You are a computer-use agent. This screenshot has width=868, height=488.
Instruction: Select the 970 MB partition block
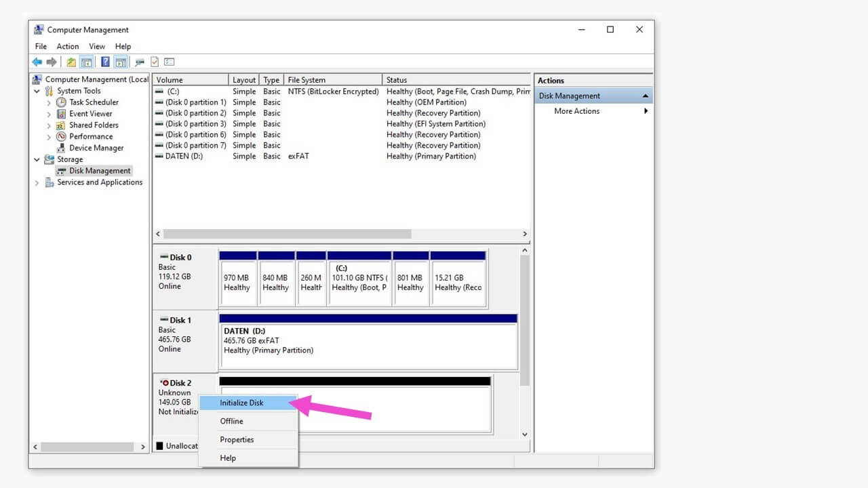pyautogui.click(x=238, y=279)
